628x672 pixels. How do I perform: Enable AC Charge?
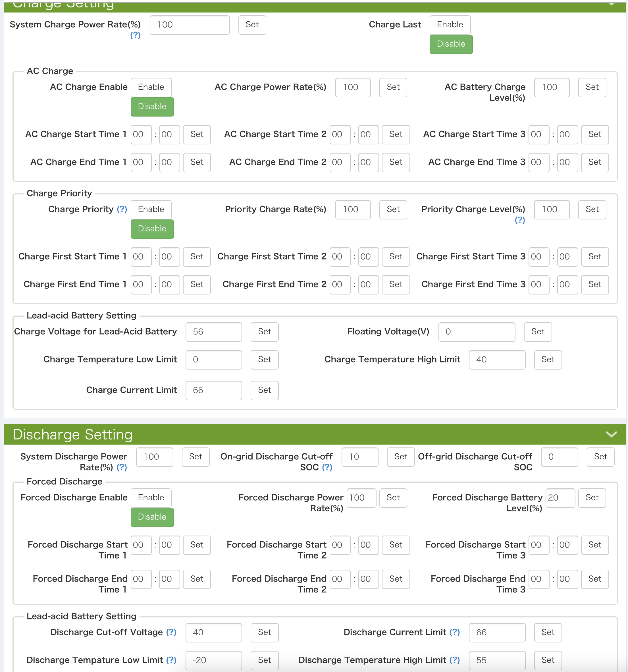[151, 87]
